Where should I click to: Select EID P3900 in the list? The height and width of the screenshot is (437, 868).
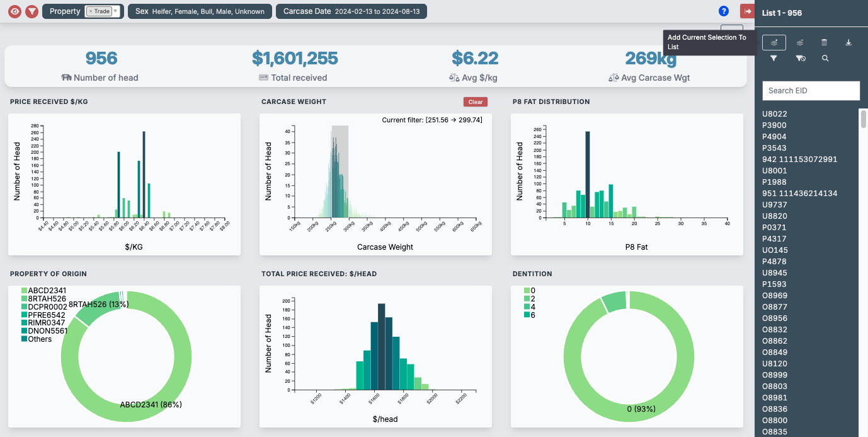point(774,125)
